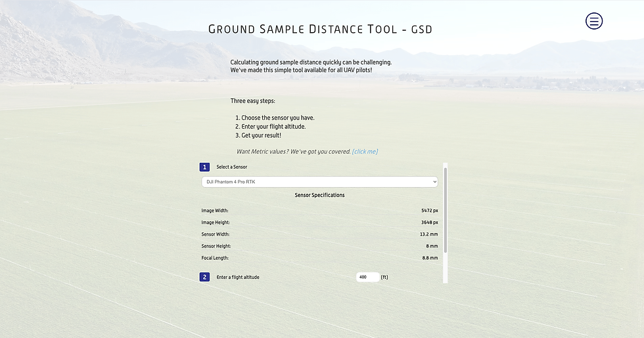Click the "Image Height:" label

point(216,222)
